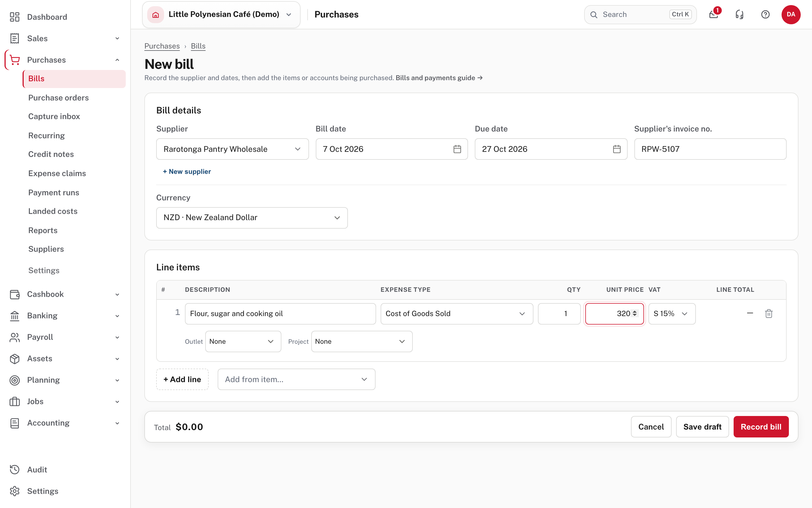Click the + Add line button
The image size is (812, 508).
click(x=182, y=379)
